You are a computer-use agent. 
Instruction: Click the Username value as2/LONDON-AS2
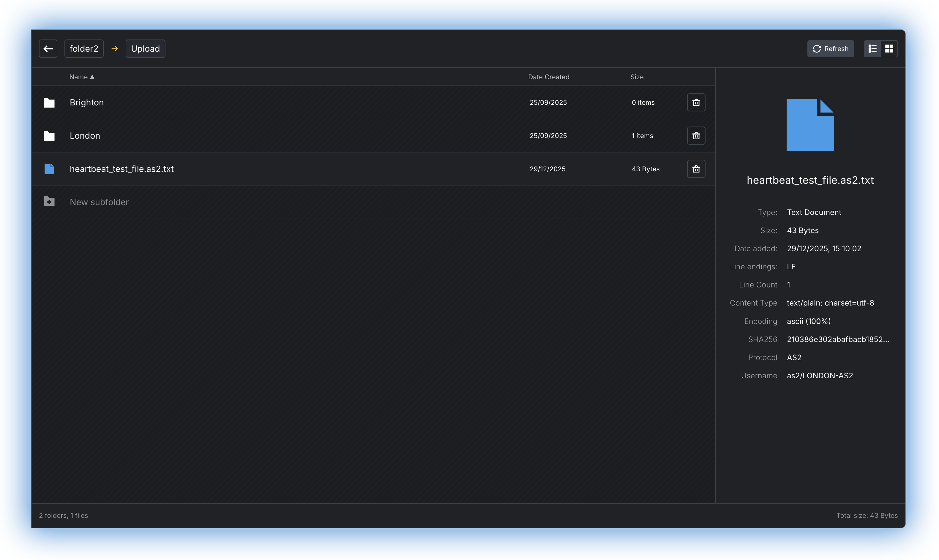(x=820, y=376)
